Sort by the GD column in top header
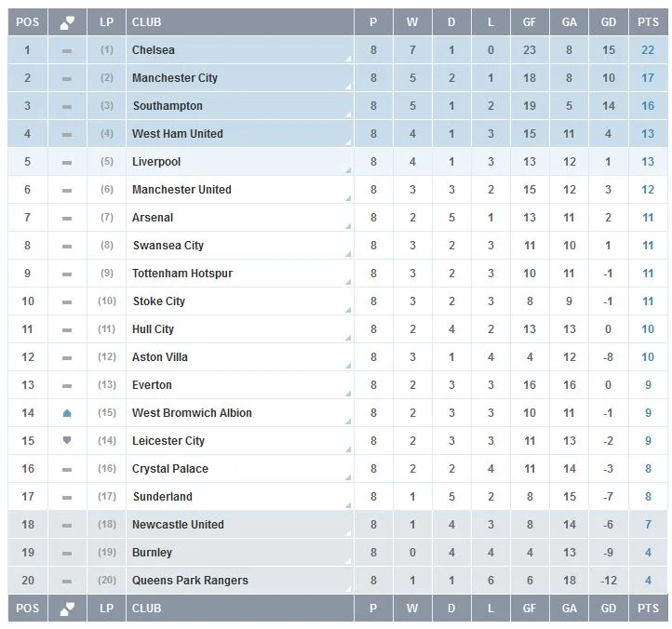 click(x=609, y=21)
